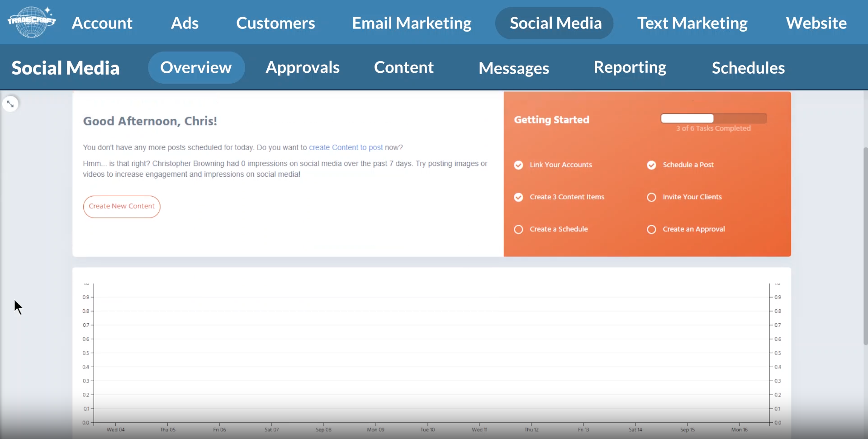Click the Create a Schedule task label

559,229
